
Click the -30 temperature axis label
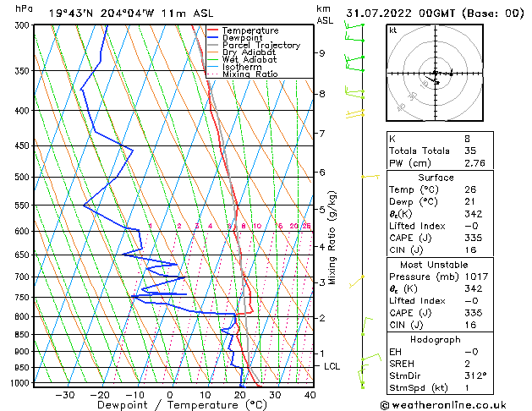[x=65, y=395]
